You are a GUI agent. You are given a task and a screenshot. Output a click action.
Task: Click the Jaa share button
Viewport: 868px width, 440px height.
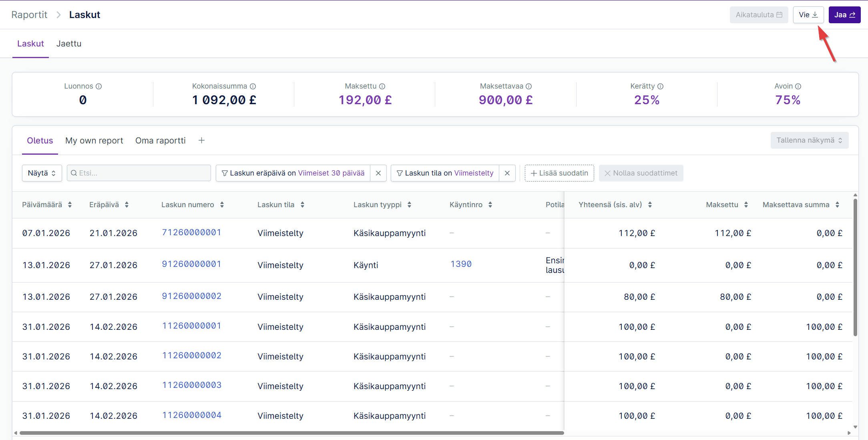tap(844, 15)
